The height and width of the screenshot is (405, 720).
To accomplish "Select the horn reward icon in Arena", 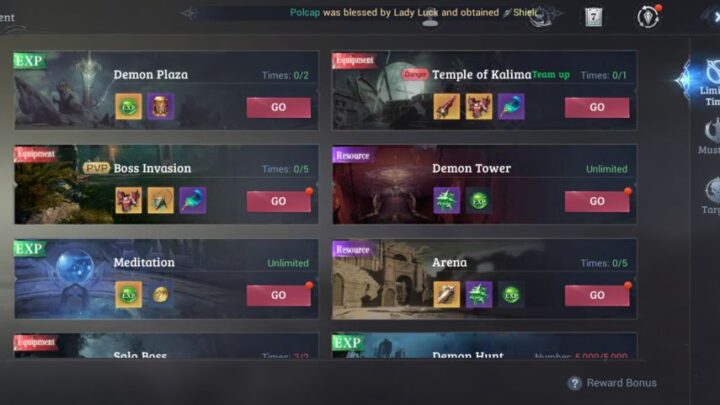I will (446, 294).
